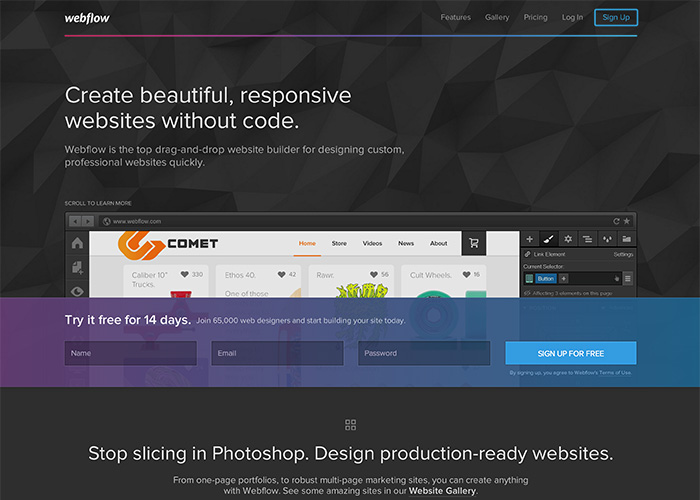Screen dimensions: 700x500
Task: Click the Email input field
Action: tap(277, 353)
